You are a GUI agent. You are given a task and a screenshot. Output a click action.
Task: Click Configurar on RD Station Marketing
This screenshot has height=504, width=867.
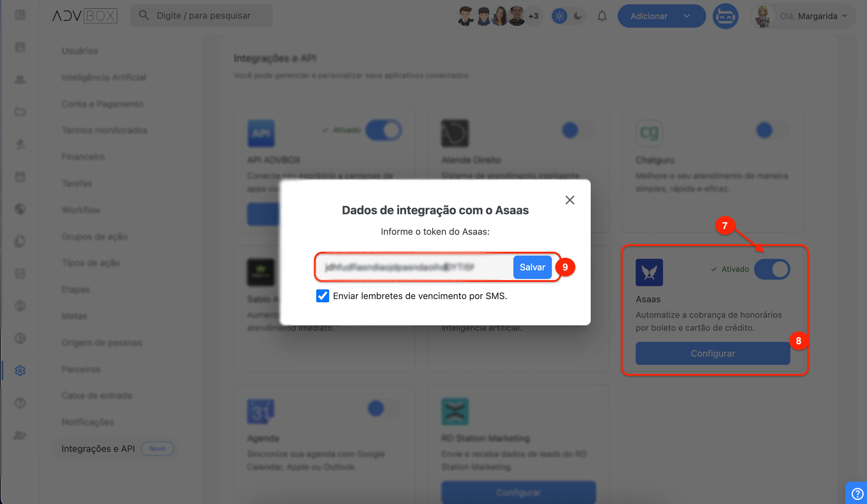tap(518, 492)
